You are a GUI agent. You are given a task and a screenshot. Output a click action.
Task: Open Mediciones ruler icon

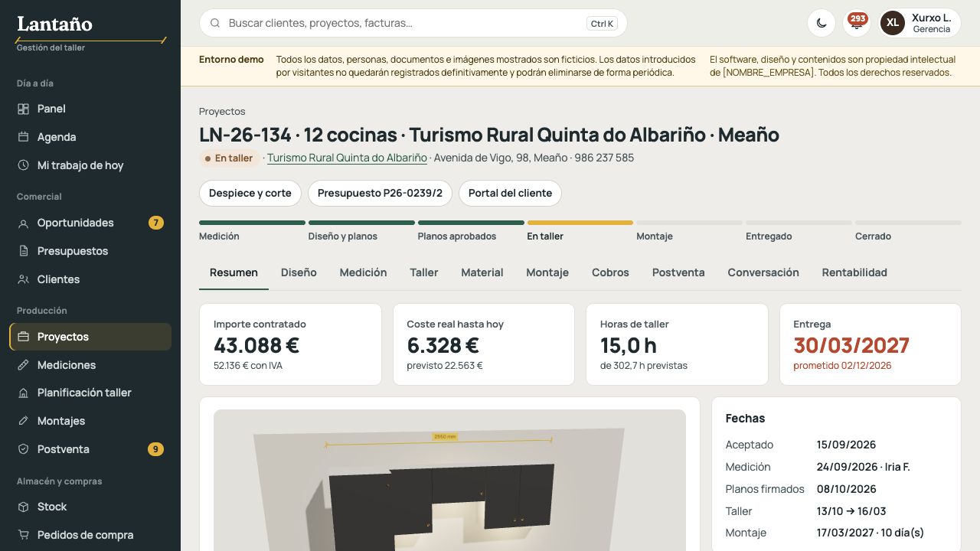click(23, 365)
